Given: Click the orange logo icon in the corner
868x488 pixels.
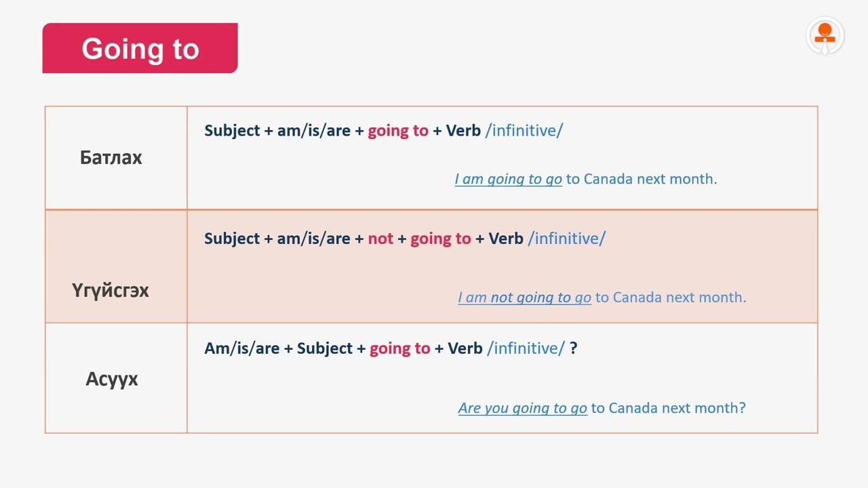Looking at the screenshot, I should click(x=825, y=36).
